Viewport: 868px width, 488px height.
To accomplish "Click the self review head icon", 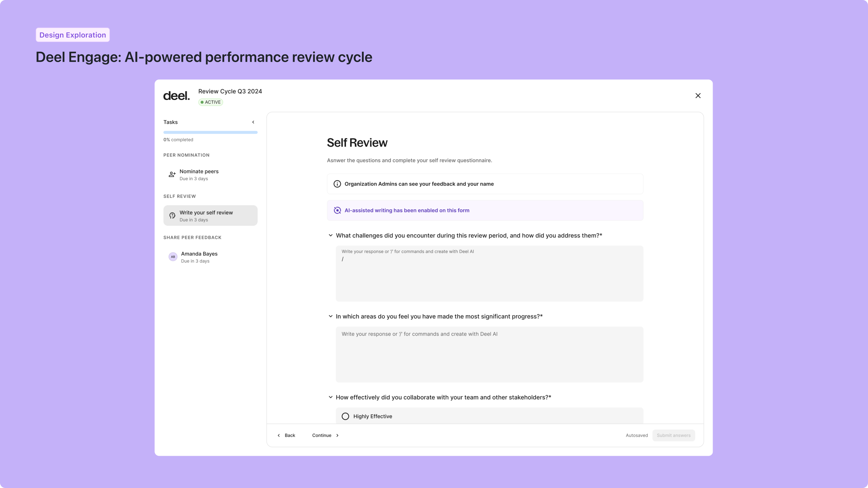I will click(172, 216).
